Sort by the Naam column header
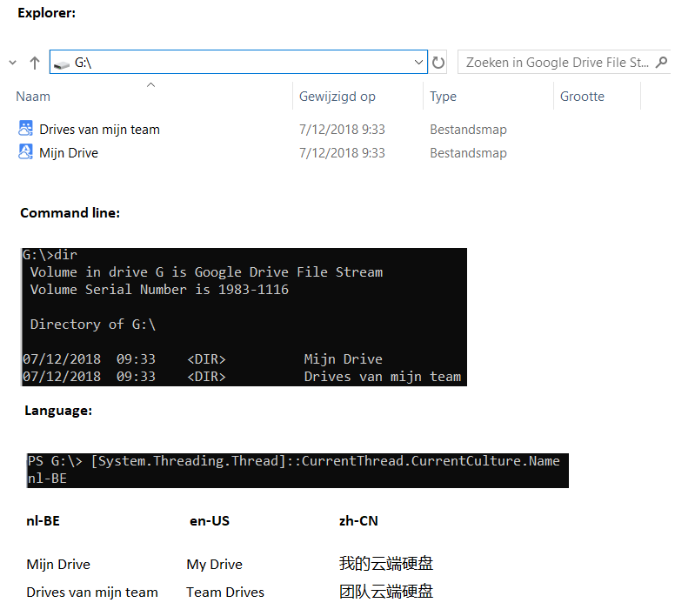The height and width of the screenshot is (616, 695). click(x=33, y=97)
